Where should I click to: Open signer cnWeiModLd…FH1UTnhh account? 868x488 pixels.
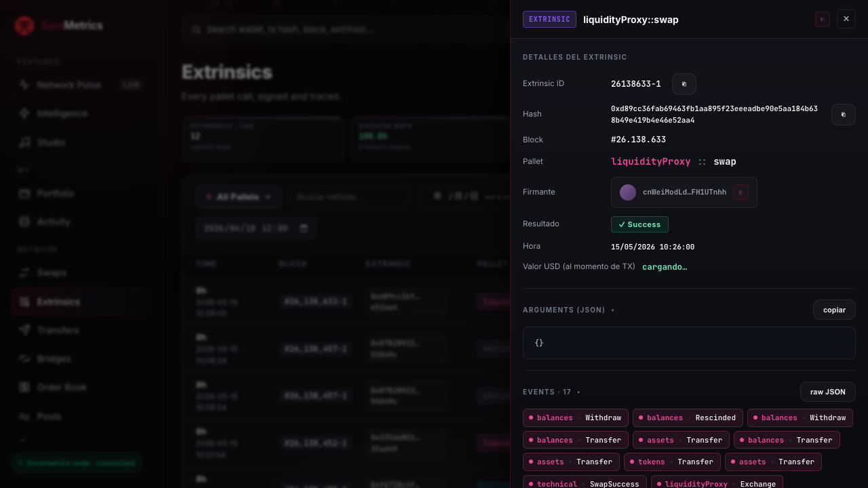(684, 192)
